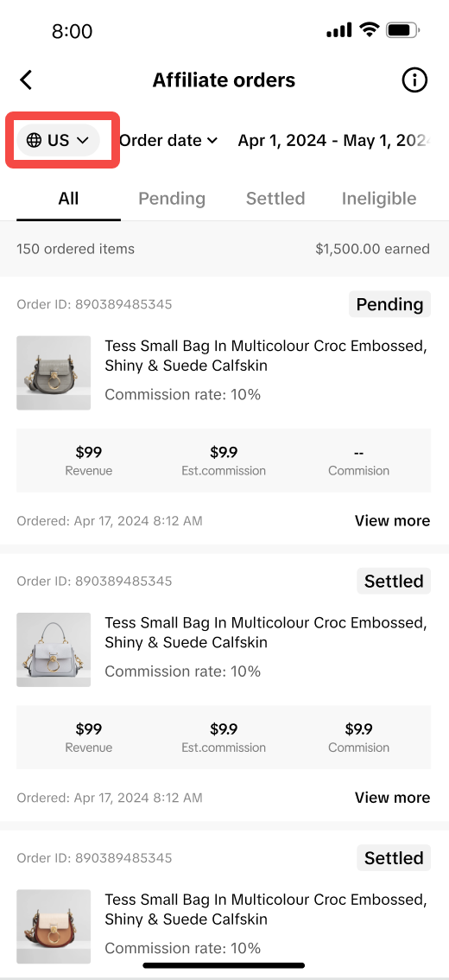Select the All tab
This screenshot has width=449, height=980.
pyautogui.click(x=69, y=198)
